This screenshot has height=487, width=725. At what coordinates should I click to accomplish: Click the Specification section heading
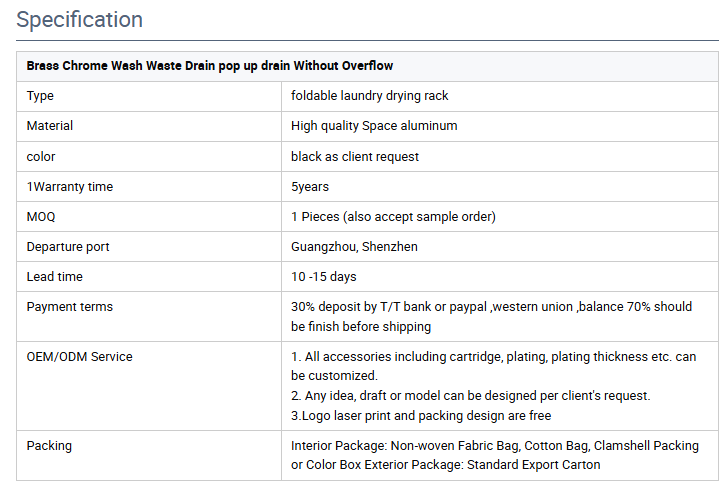click(80, 20)
